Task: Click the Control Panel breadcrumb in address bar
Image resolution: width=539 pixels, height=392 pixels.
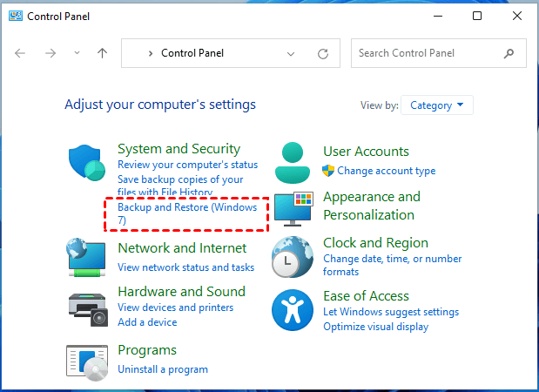Action: pyautogui.click(x=192, y=53)
